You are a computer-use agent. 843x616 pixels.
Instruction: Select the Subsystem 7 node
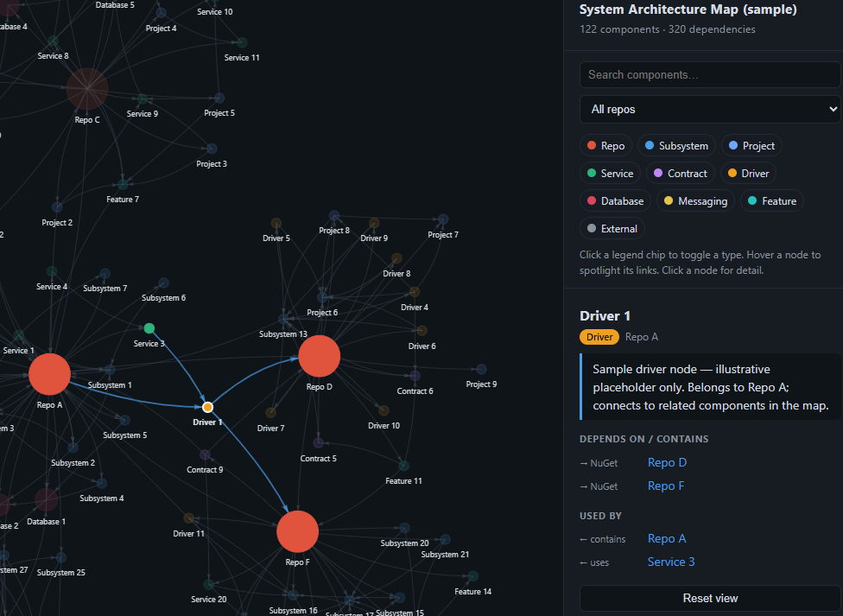pos(105,274)
